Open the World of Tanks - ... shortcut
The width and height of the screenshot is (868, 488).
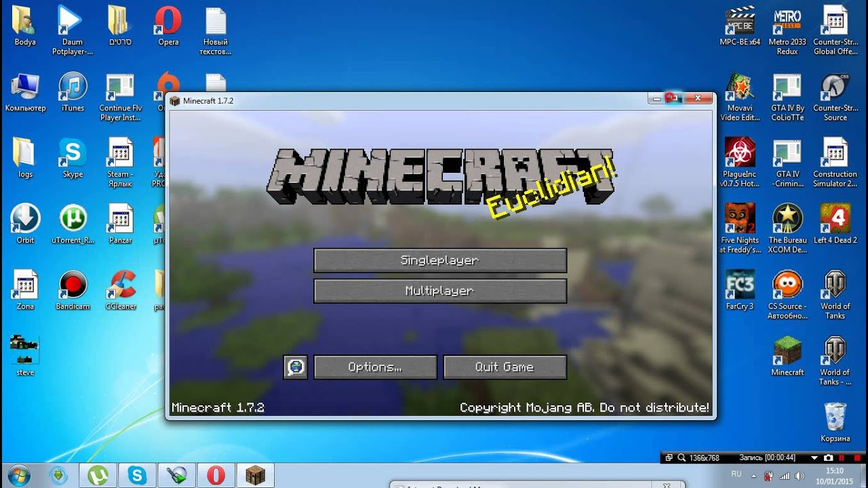pos(835,361)
